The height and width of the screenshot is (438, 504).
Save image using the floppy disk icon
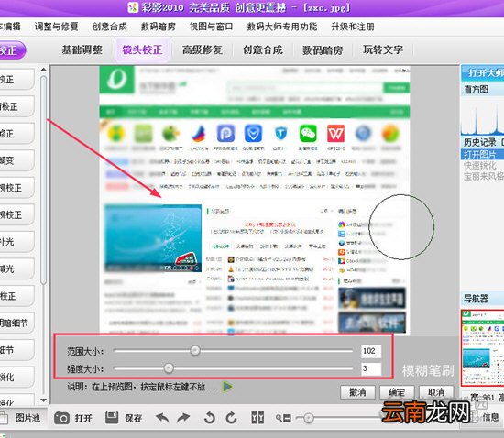(x=112, y=418)
